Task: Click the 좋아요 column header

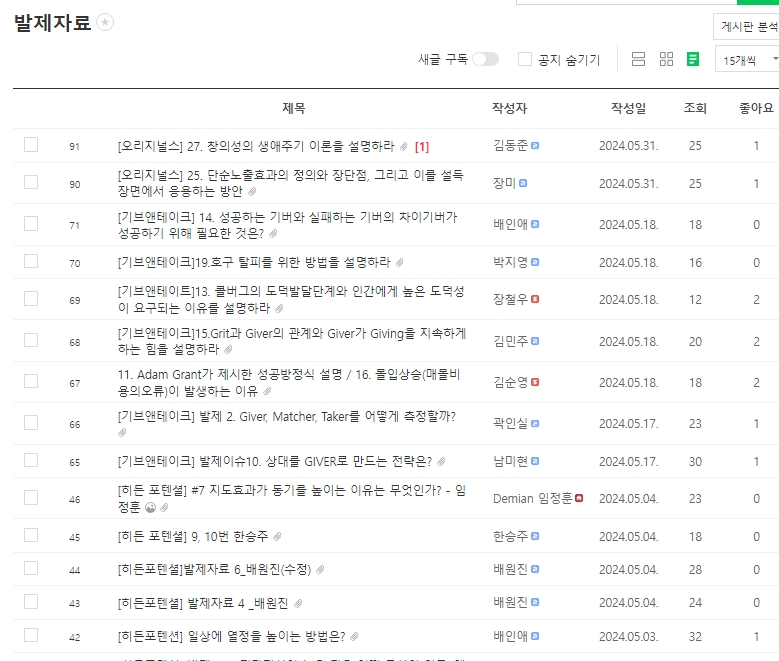Action: click(756, 108)
